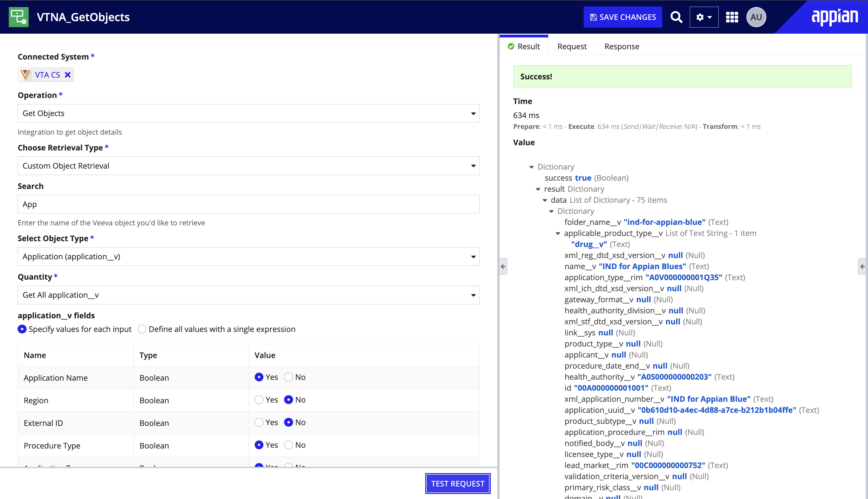Click xml_application_number__v "IND for Appian Blue"

click(x=708, y=399)
